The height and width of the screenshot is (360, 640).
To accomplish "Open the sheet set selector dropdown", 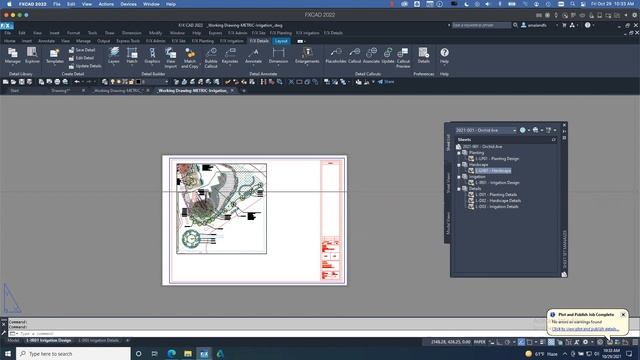I will pyautogui.click(x=485, y=130).
